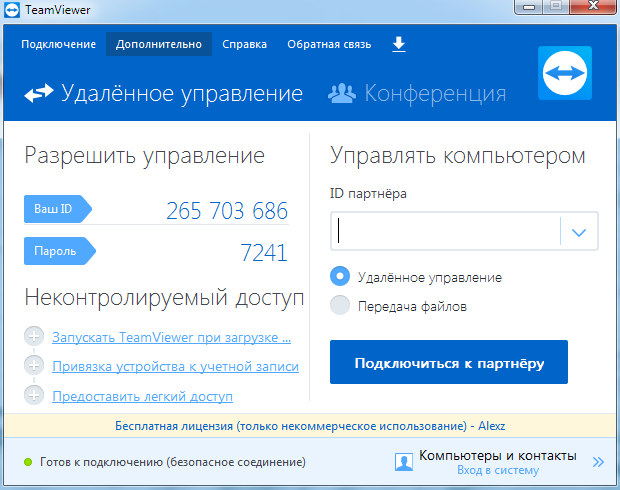Click the TeamViewer logo in the header
This screenshot has width=620, height=490.
565,73
